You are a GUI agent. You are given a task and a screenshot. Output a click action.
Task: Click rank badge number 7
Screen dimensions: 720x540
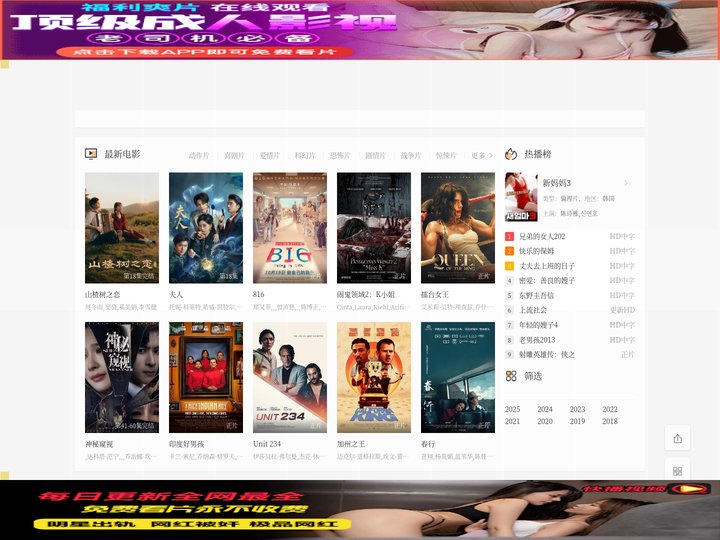[509, 325]
